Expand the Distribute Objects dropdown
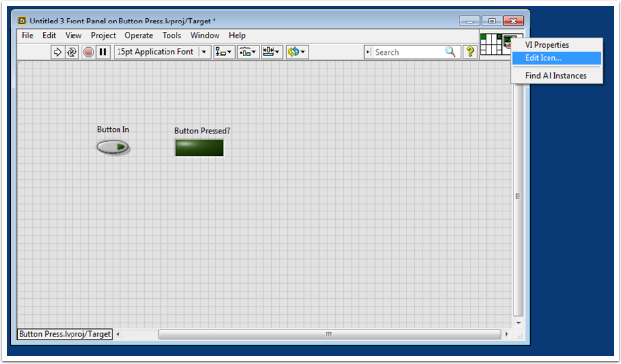The width and height of the screenshot is (621, 364). pyautogui.click(x=248, y=52)
